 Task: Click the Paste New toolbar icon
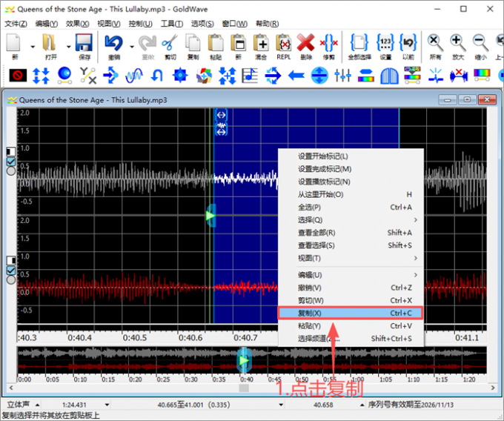(239, 43)
